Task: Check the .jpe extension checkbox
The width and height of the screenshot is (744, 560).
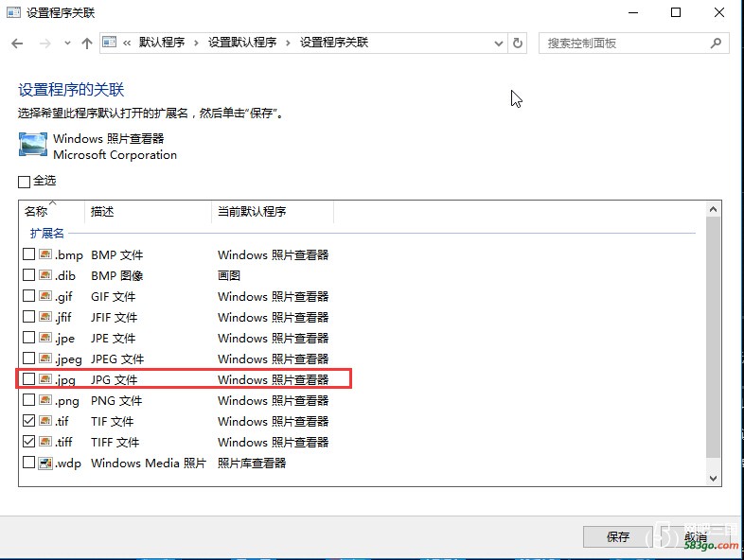Action: tap(29, 338)
